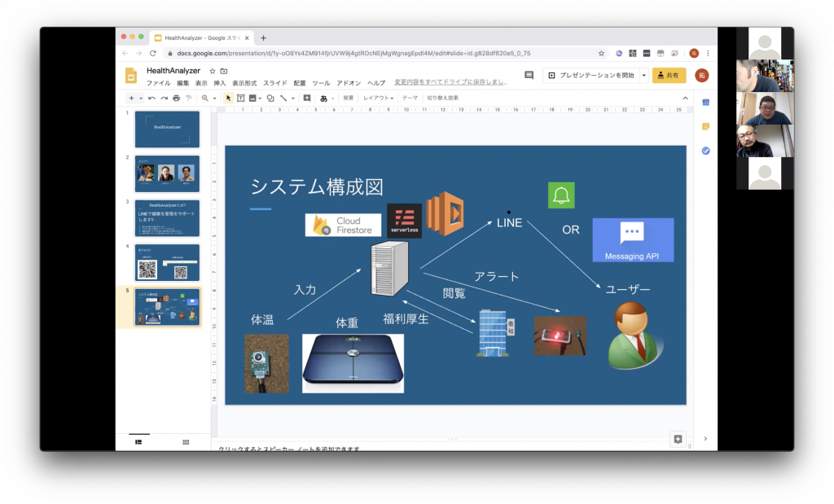
Task: Open the insert image dropdown arrow
Action: 260,99
